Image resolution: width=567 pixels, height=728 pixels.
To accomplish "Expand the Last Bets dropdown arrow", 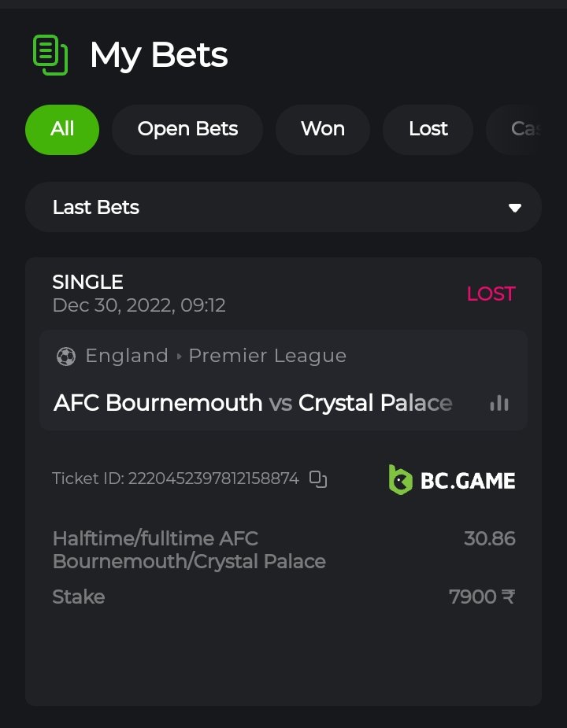I will pos(515,208).
